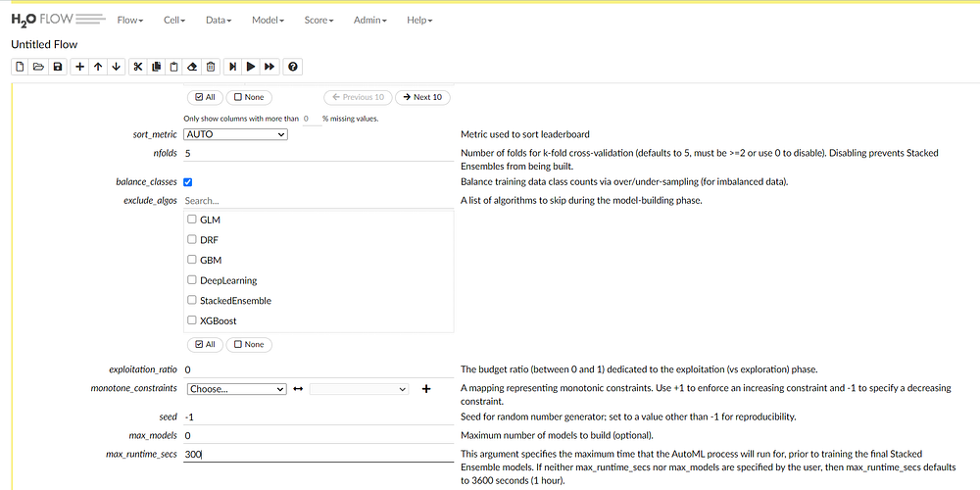The width and height of the screenshot is (980, 490).
Task: Click the seed input field
Action: coord(318,416)
